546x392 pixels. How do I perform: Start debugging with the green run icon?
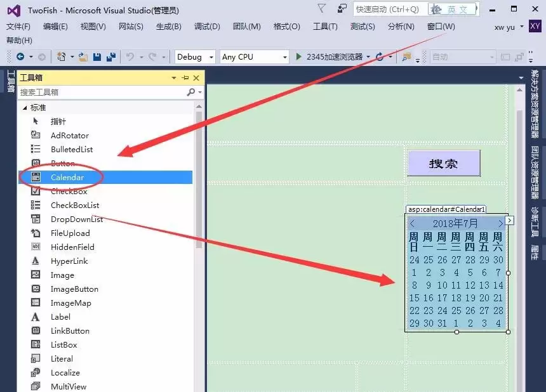tap(298, 57)
